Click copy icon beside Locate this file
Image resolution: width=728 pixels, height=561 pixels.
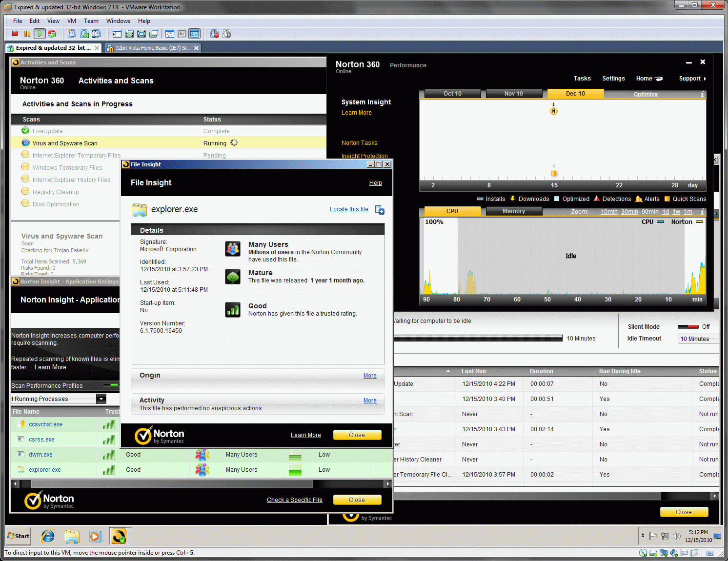pos(380,210)
